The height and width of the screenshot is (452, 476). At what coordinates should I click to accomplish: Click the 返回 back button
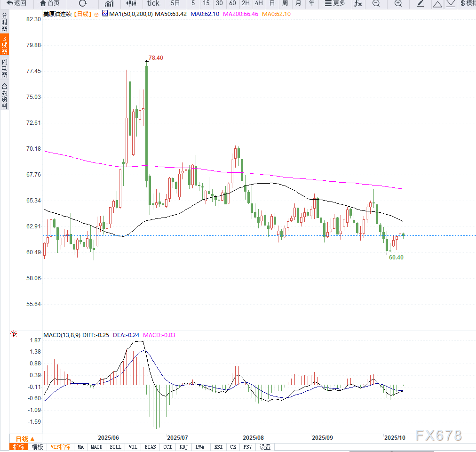pyautogui.click(x=16, y=3)
